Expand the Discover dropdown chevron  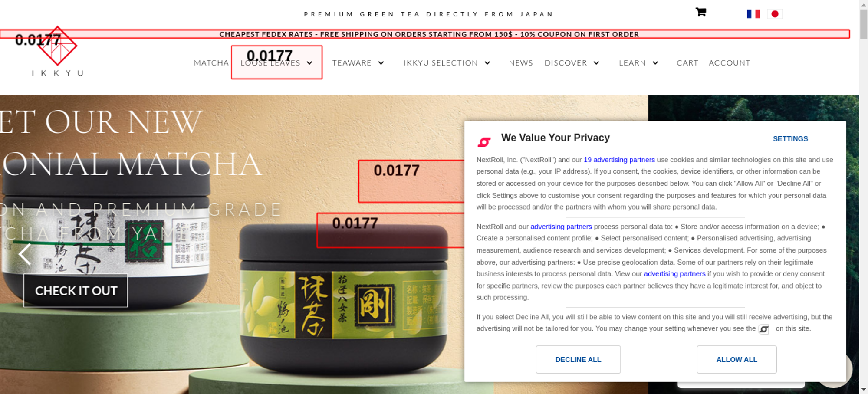pyautogui.click(x=596, y=63)
